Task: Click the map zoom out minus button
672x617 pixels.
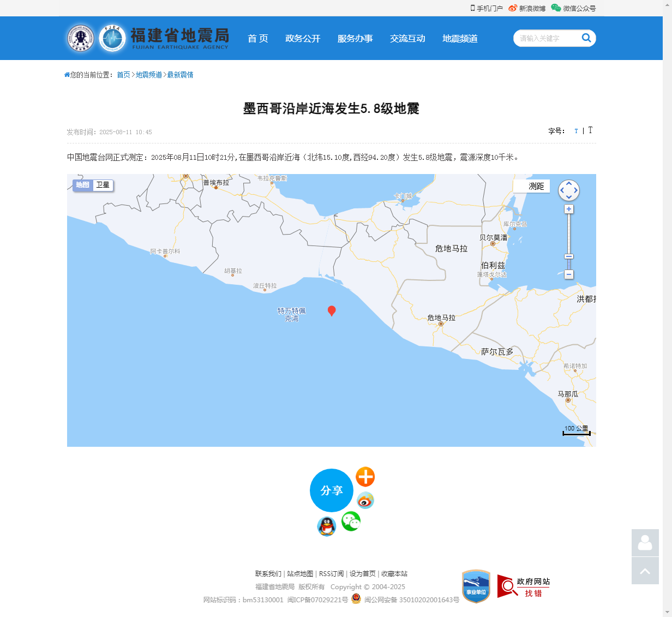Action: [x=569, y=274]
